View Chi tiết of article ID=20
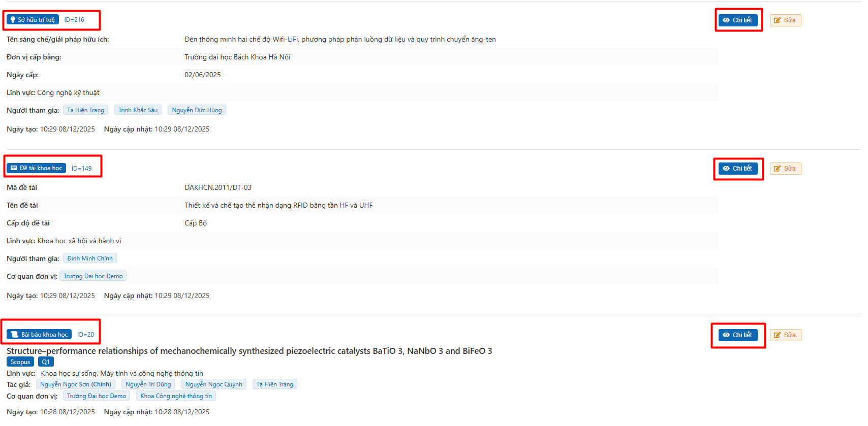Image resolution: width=868 pixels, height=426 pixels. [x=738, y=335]
